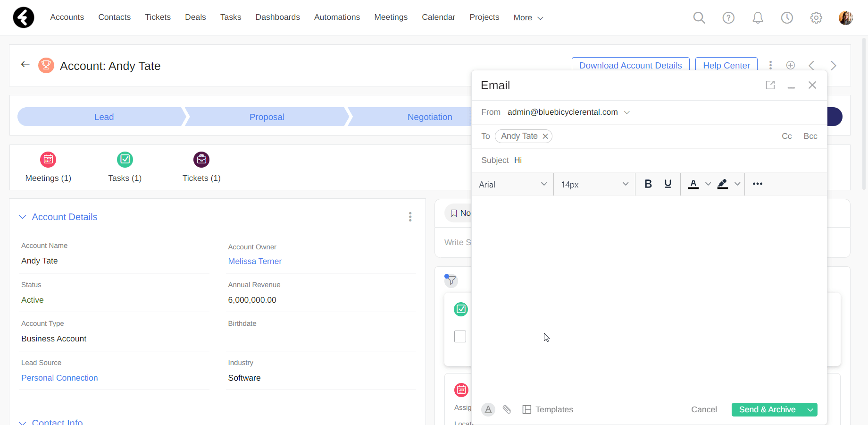Screen dimensions: 868x425
Task: Open the Help Center button
Action: tap(726, 65)
